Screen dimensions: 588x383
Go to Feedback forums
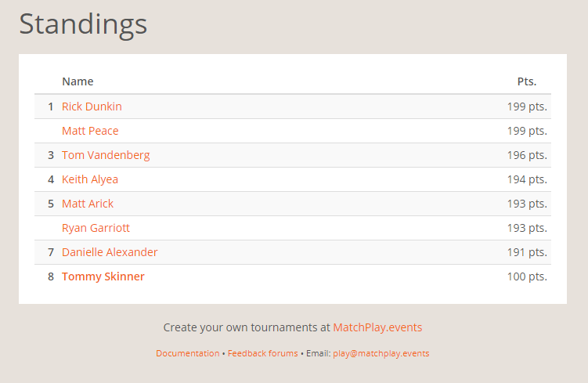262,353
